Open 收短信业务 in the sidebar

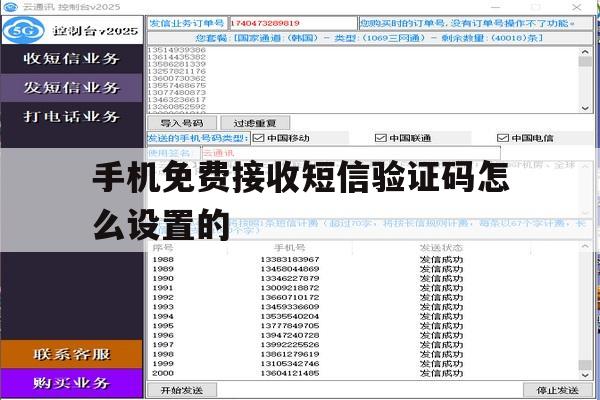pos(72,59)
